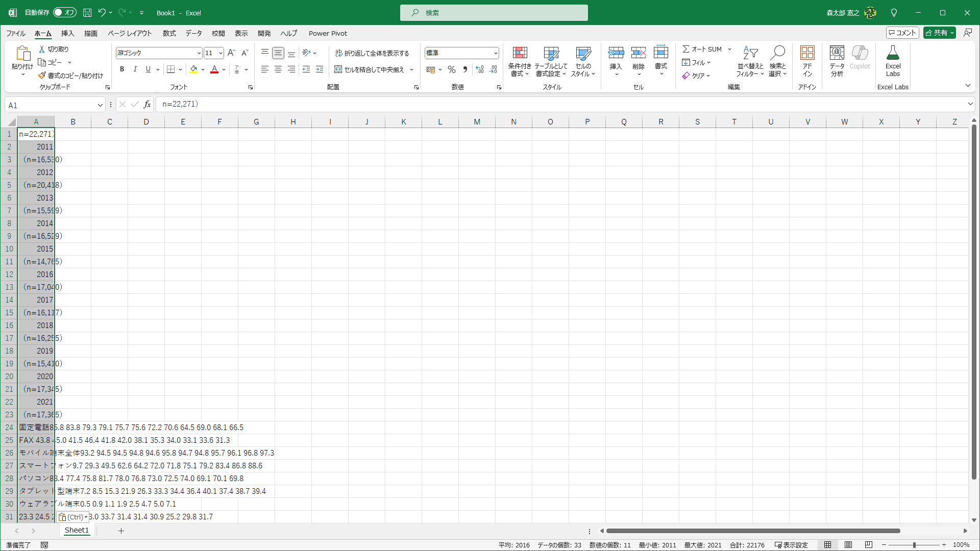Click the zoom slider in status bar
Screen dimensions: 980x551
pyautogui.click(x=914, y=545)
